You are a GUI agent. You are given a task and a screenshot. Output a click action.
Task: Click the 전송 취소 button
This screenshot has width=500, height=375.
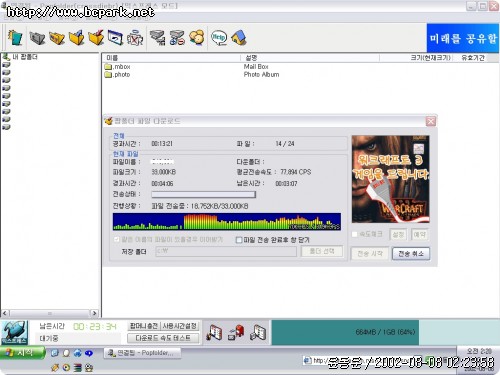[x=411, y=254]
